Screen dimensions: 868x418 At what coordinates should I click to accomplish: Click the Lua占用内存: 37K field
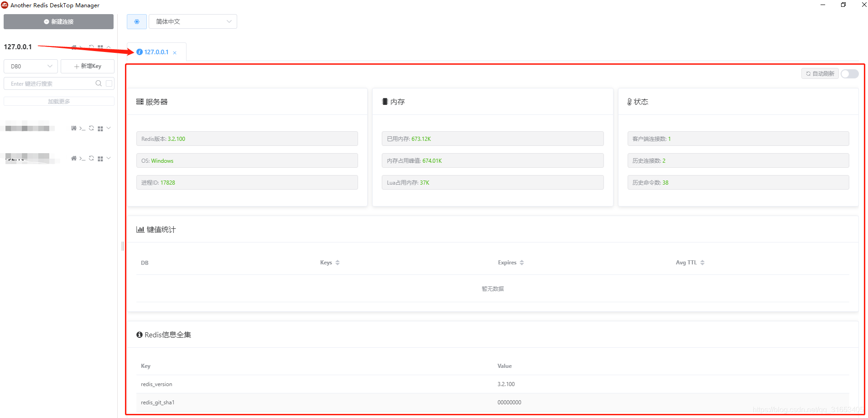click(x=493, y=182)
